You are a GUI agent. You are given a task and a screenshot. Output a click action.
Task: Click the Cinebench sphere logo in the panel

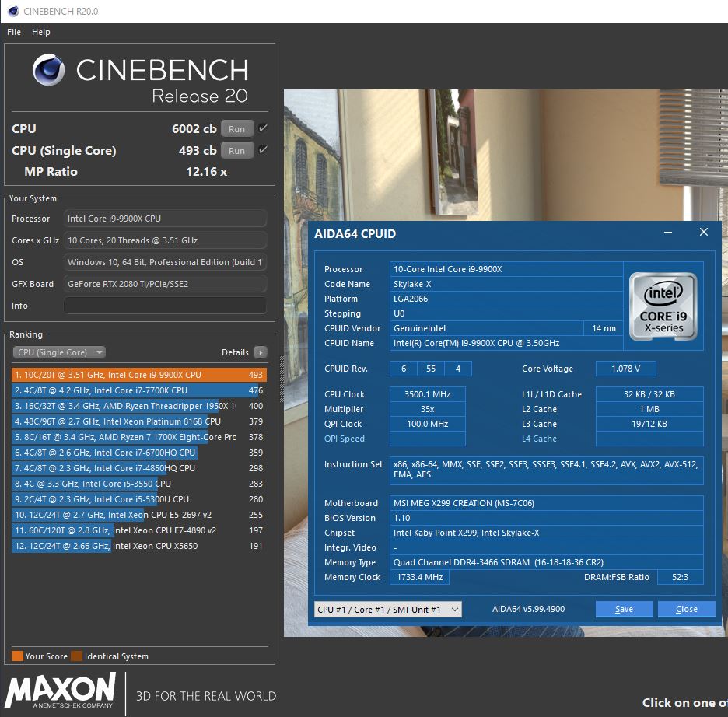(49, 70)
